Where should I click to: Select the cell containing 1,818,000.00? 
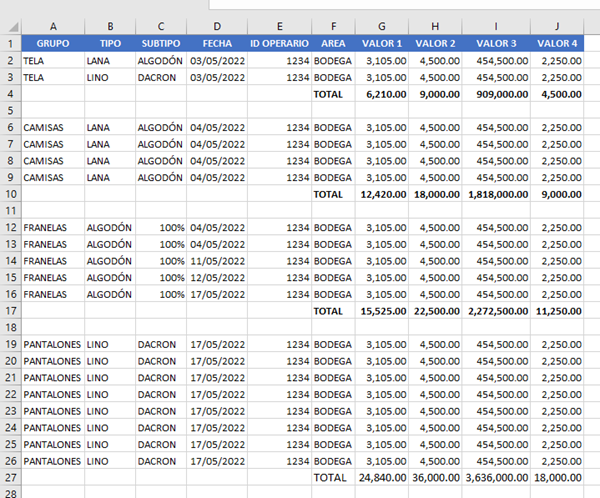point(497,194)
